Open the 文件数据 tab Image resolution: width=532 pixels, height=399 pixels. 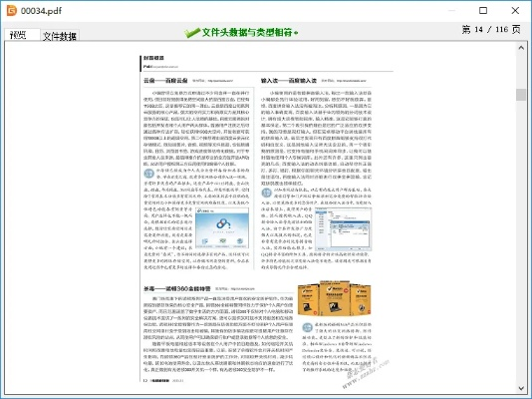[x=60, y=36]
